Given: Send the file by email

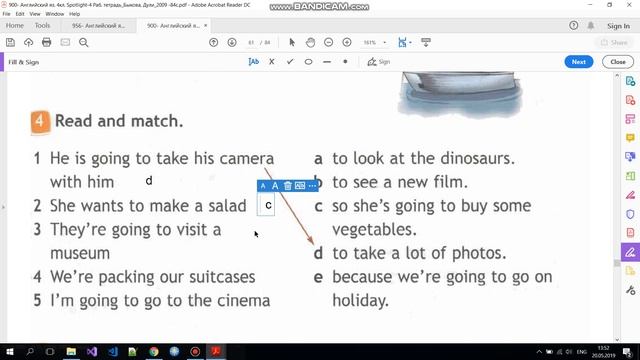Looking at the screenshot, I should pos(65,42).
